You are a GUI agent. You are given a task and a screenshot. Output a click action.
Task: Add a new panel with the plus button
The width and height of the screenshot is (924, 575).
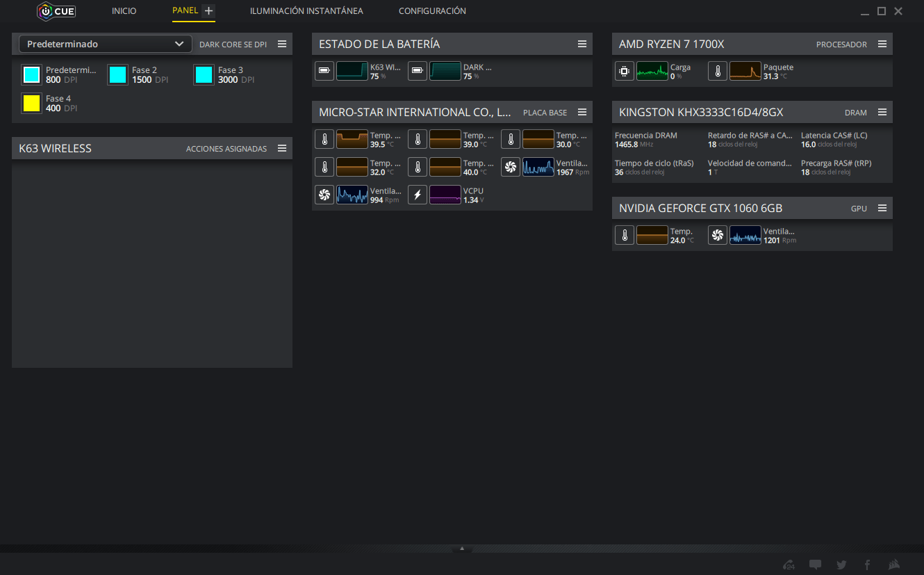tap(208, 11)
